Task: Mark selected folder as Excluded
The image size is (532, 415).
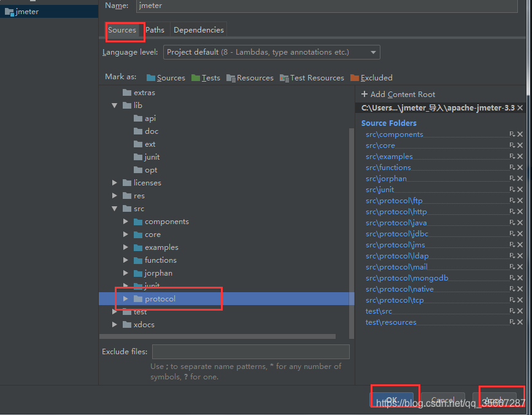Action: [371, 78]
